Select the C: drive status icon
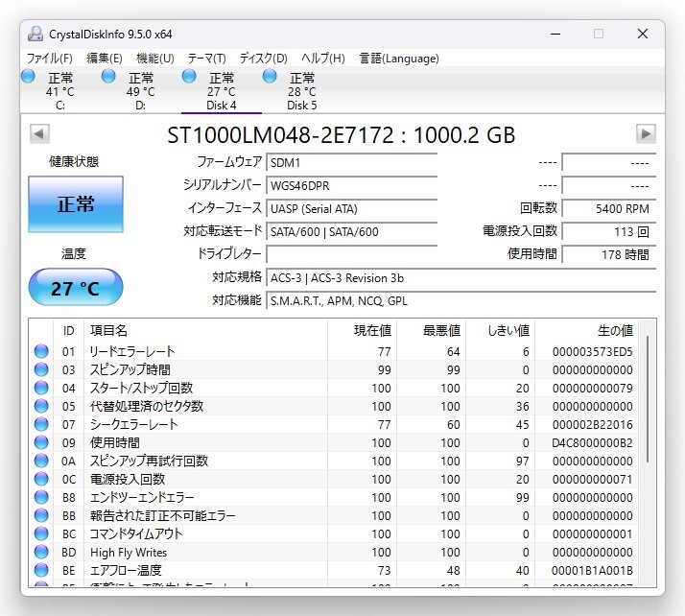Screen dimensions: 685x616 pos(28,76)
